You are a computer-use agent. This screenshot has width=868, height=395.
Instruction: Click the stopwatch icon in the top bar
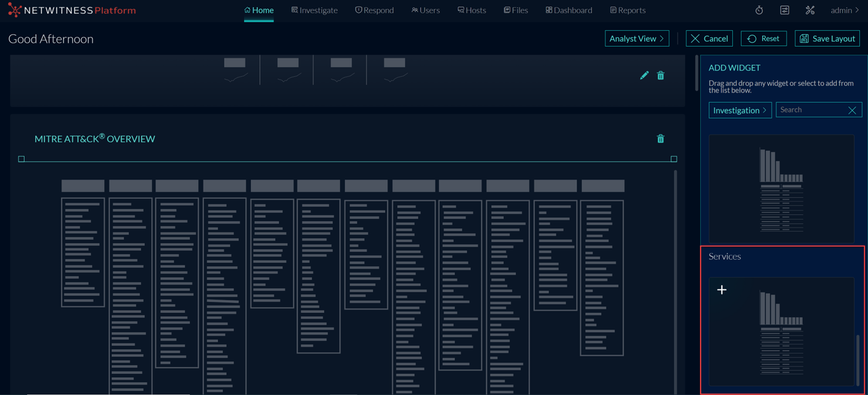click(758, 10)
